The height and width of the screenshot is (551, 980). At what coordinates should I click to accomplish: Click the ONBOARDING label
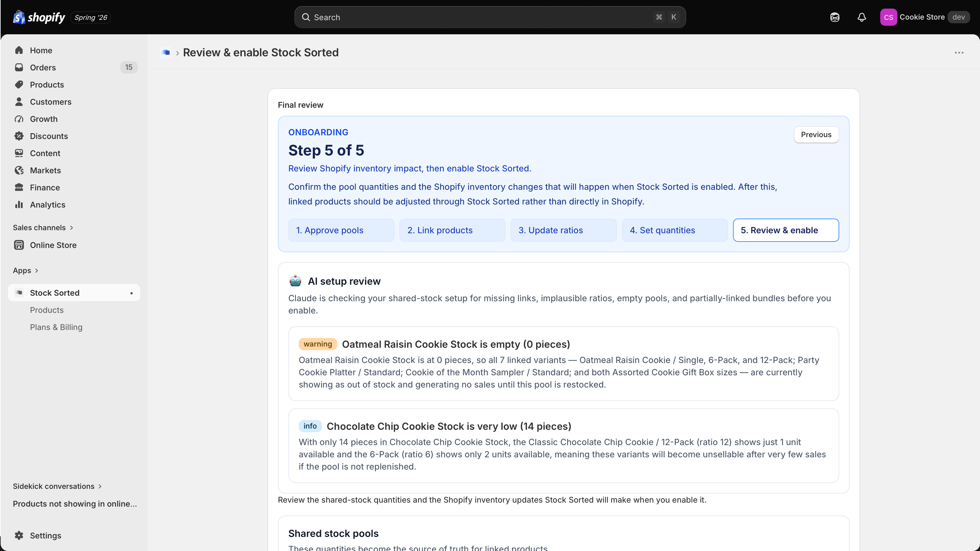318,132
